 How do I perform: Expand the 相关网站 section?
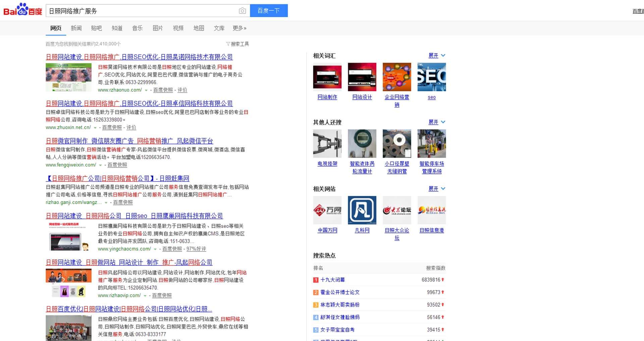[437, 189]
